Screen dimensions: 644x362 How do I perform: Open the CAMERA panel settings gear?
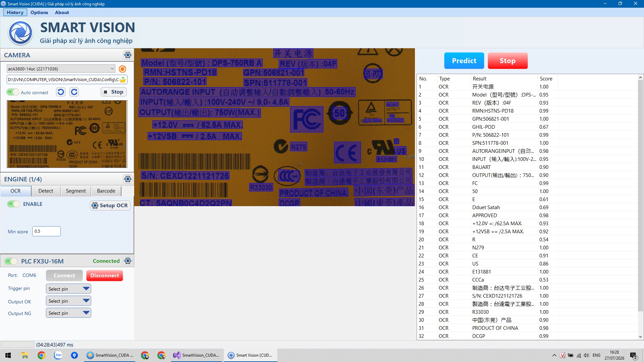(x=127, y=55)
